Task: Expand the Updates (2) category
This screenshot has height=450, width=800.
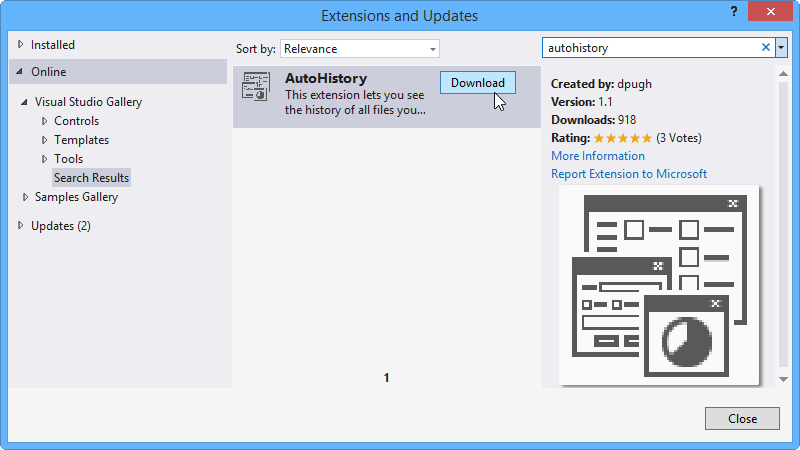Action: [21, 226]
